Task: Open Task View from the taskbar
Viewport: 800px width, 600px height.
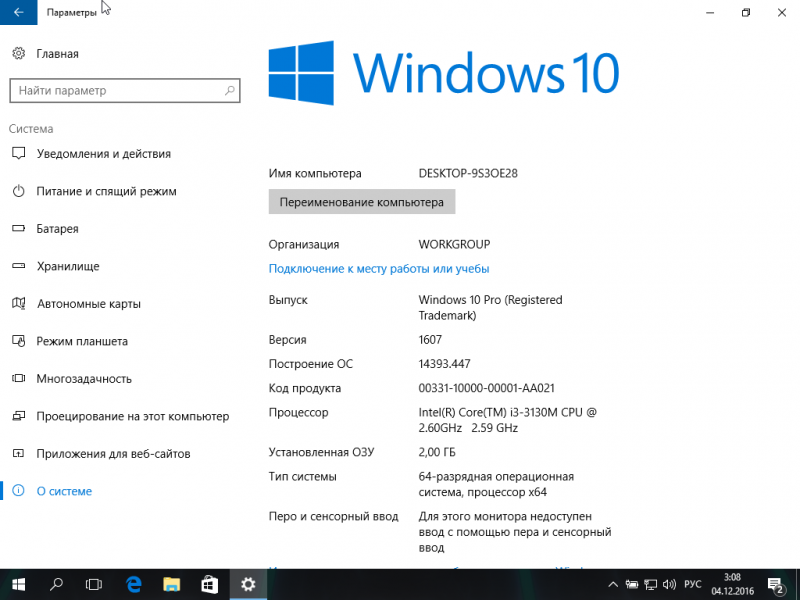Action: [94, 584]
